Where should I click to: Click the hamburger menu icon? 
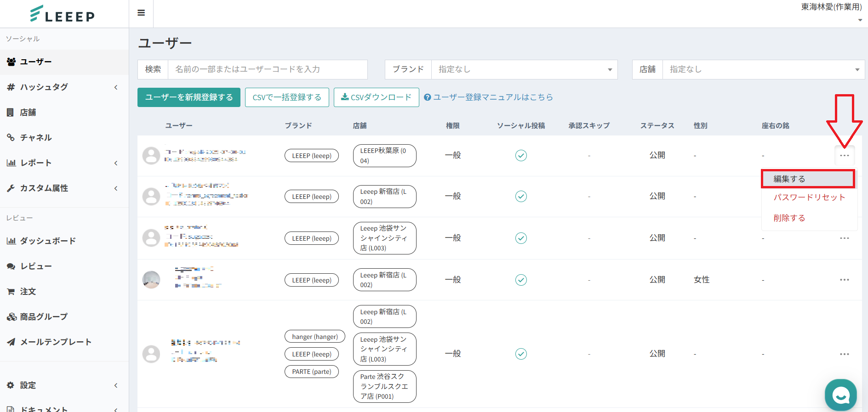coord(141,13)
